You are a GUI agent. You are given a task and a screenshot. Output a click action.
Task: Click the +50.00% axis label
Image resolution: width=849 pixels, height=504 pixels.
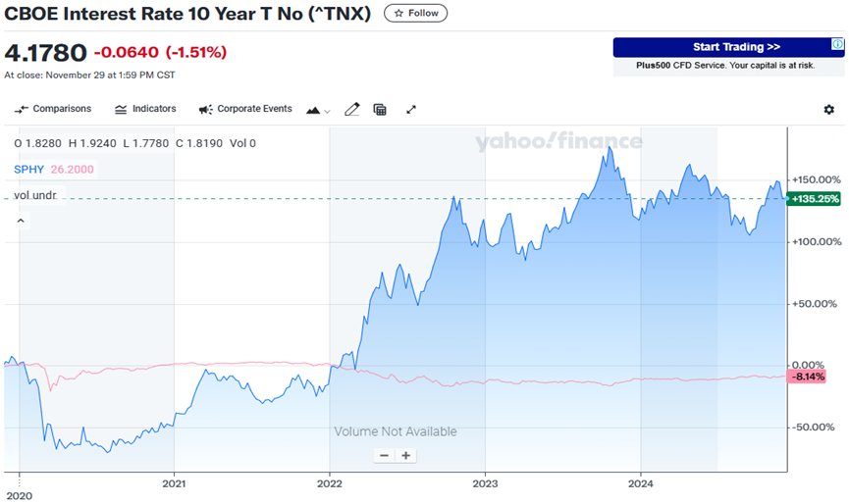pos(817,303)
